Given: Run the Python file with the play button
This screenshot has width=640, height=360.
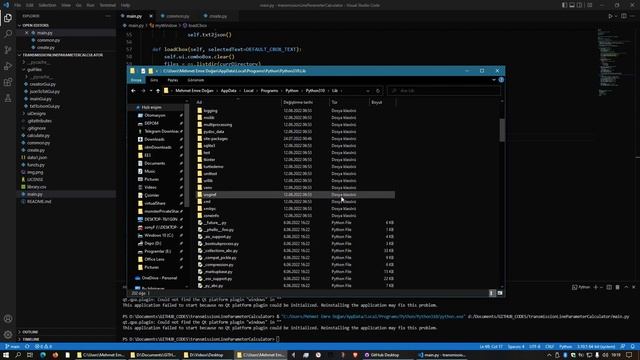Looking at the screenshot, I should [x=610, y=16].
